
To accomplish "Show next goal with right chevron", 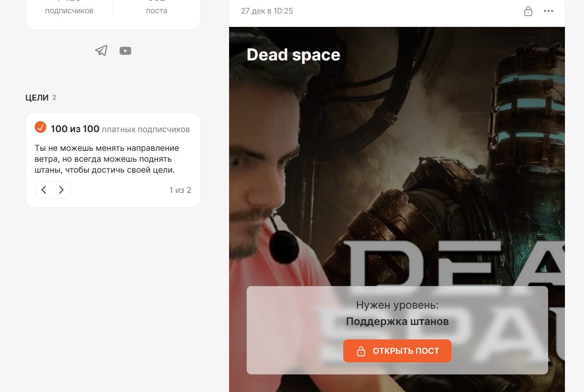I will pyautogui.click(x=61, y=190).
